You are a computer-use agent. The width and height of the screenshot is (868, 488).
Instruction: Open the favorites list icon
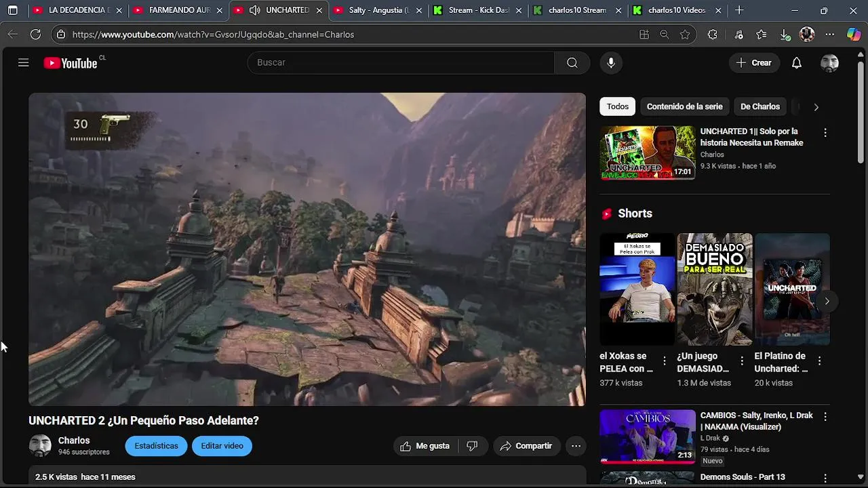point(762,35)
